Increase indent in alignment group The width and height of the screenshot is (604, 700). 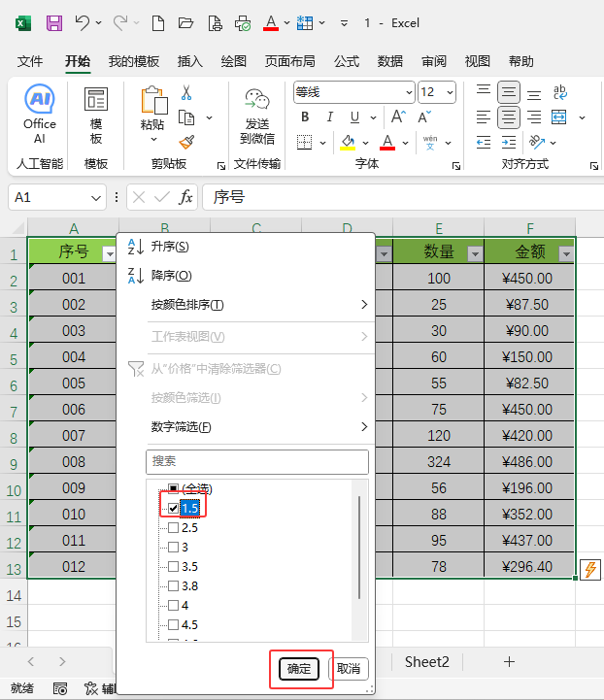[509, 143]
